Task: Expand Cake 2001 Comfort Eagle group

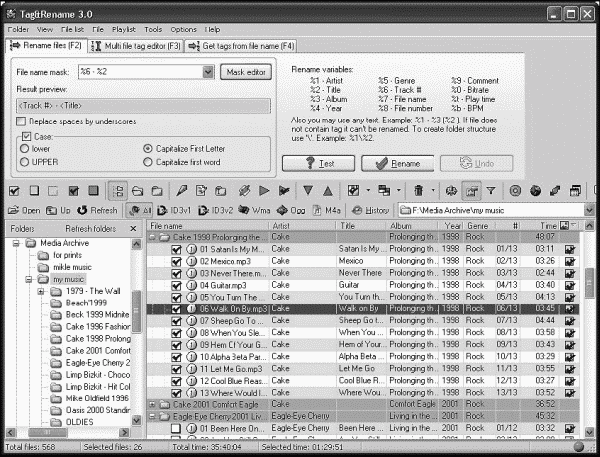Action: pos(152,404)
